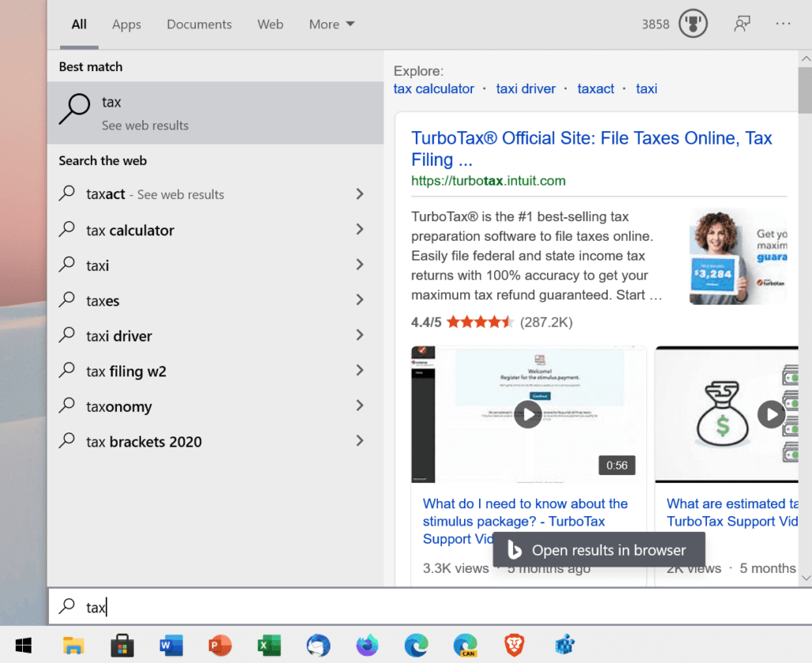812x663 pixels.
Task: Expand the 'tax calculator' suggestion arrow
Action: (359, 230)
